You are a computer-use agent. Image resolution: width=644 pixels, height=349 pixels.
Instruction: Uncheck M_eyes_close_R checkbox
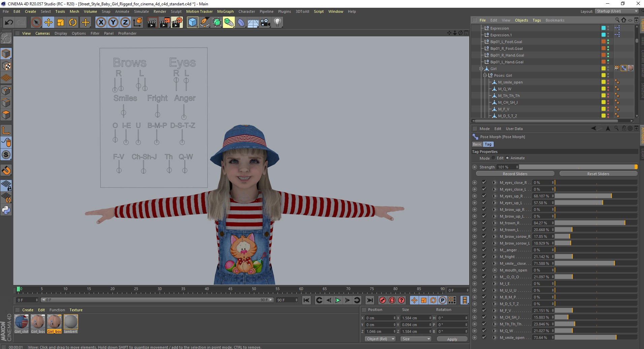pyautogui.click(x=484, y=182)
